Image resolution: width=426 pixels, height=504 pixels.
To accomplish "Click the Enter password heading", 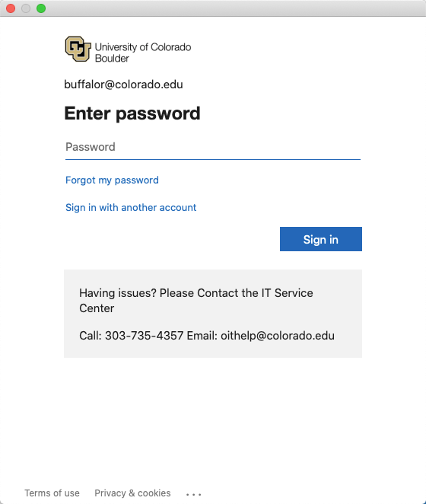I will point(132,113).
